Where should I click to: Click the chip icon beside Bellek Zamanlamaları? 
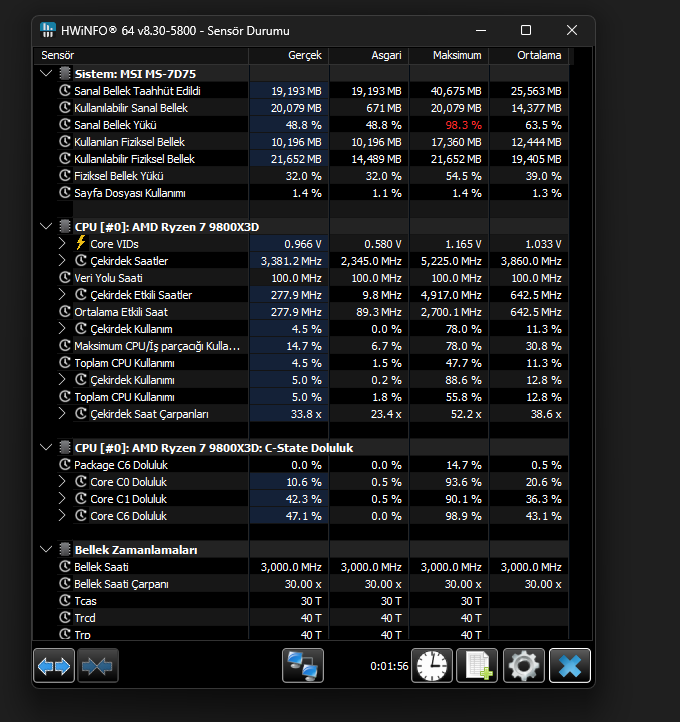(65, 550)
